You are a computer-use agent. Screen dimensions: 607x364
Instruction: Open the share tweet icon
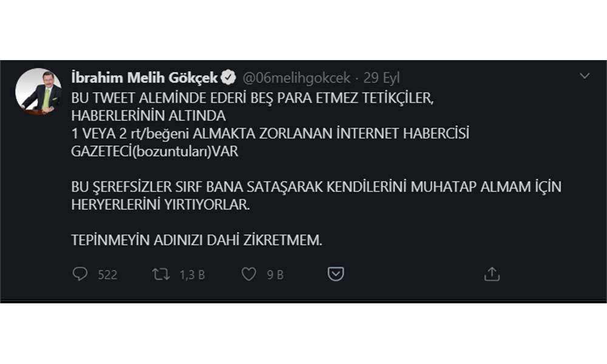coord(492,274)
